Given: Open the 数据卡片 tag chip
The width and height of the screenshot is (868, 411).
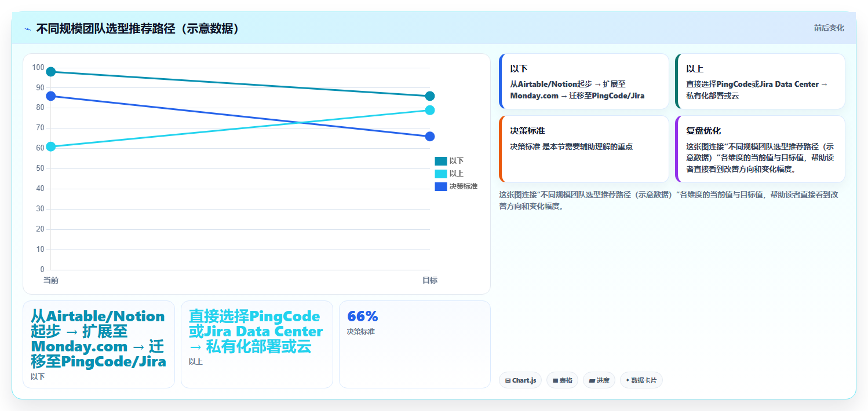Looking at the screenshot, I should point(641,380).
